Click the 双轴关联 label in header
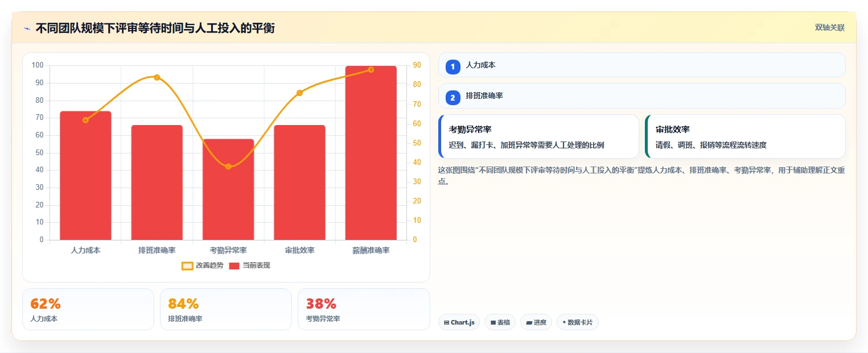868x353 pixels. pyautogui.click(x=829, y=27)
